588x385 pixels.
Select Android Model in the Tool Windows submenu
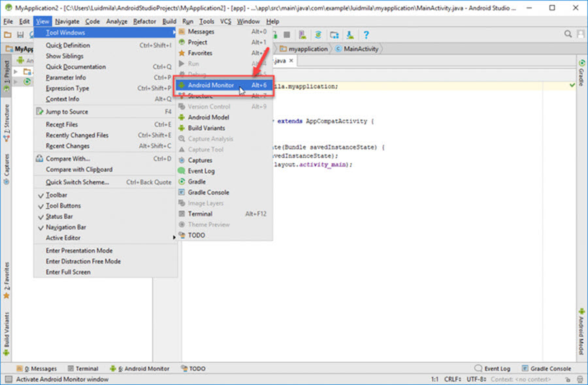click(x=224, y=117)
